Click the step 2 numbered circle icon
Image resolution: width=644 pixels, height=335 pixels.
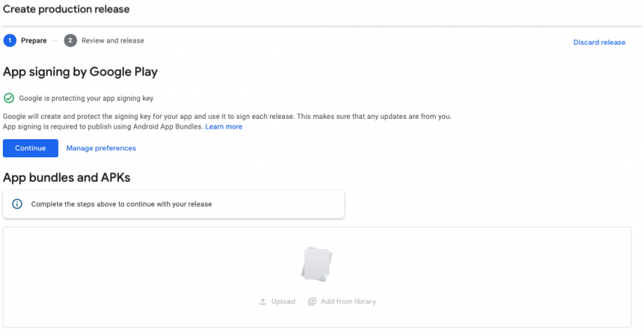[x=70, y=41]
